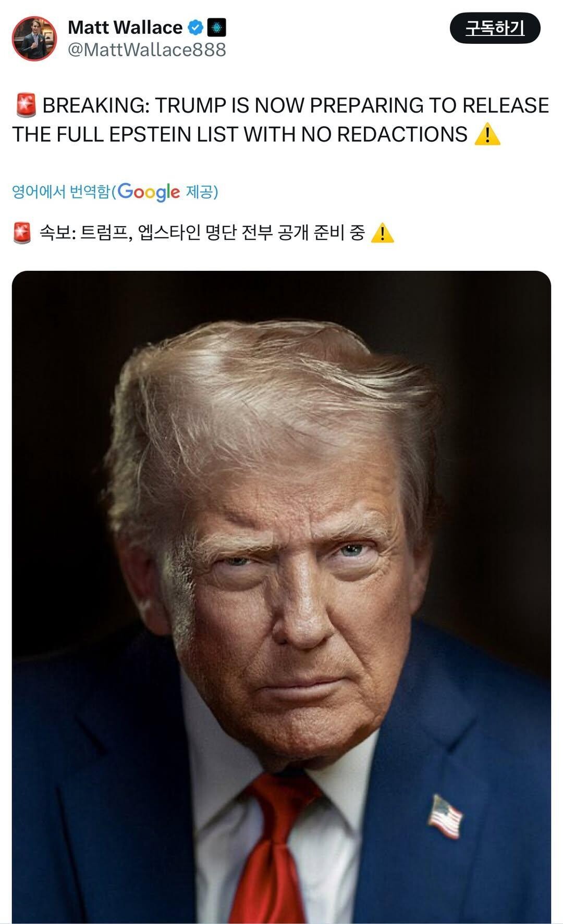The height and width of the screenshot is (924, 563).
Task: Click the siren emoji before 속보
Action: [22, 233]
